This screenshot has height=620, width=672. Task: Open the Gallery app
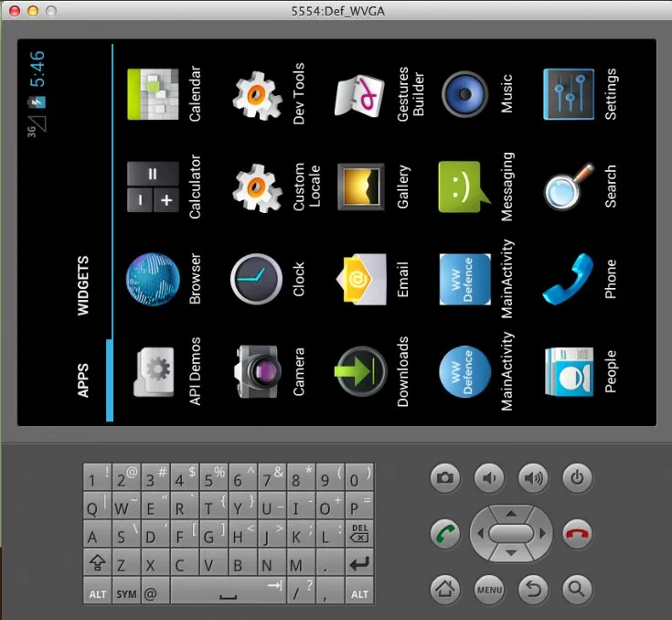click(x=361, y=187)
